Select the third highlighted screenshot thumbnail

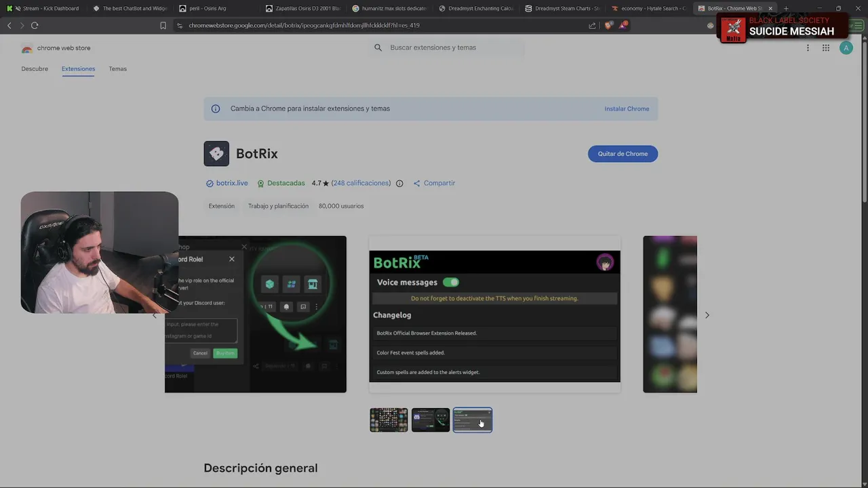(473, 420)
